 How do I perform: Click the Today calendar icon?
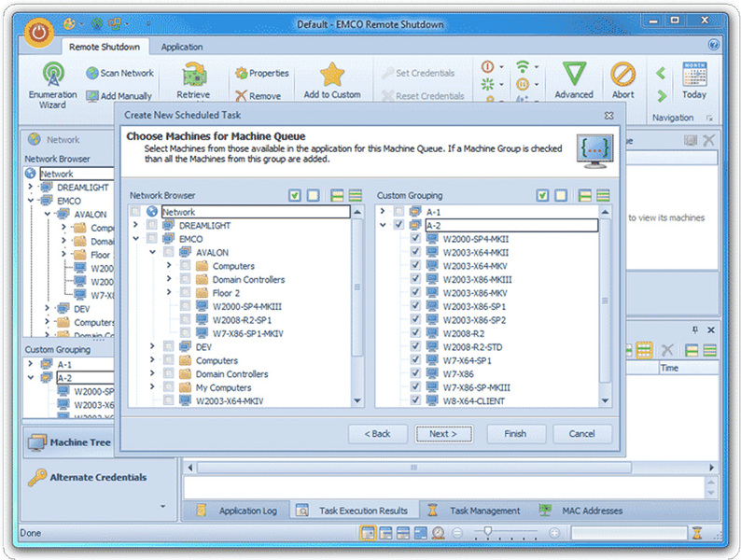tap(694, 74)
